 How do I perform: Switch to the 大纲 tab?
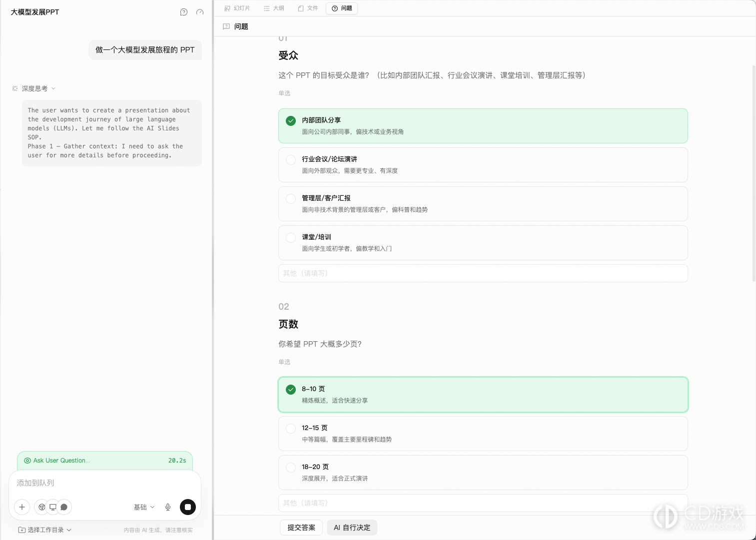click(274, 8)
